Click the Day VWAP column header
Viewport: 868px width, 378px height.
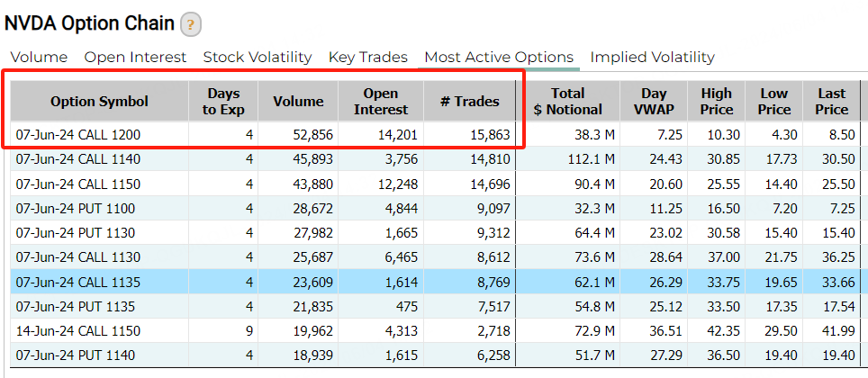click(x=654, y=102)
